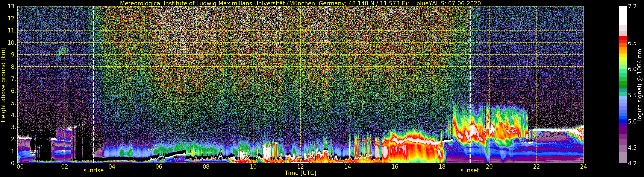Click the sunset label below the time axis
644x177 pixels.
pyautogui.click(x=470, y=171)
